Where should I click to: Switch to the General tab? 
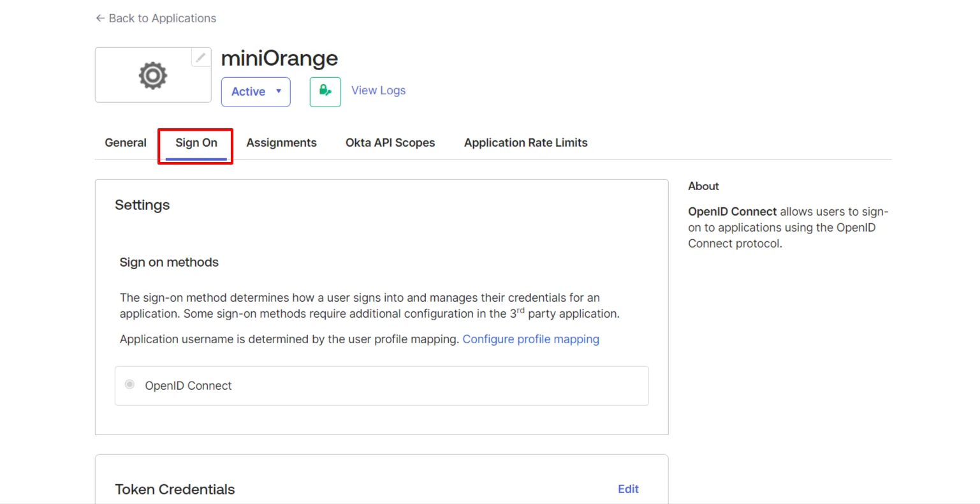pyautogui.click(x=125, y=142)
